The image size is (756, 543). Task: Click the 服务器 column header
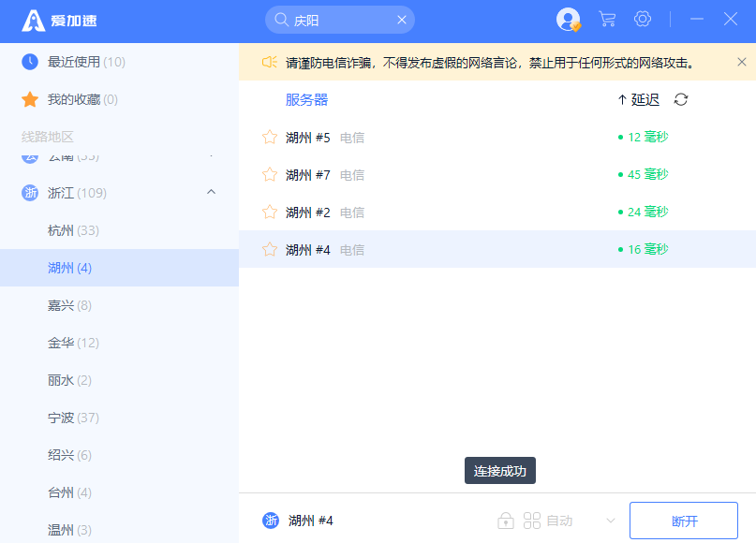306,100
